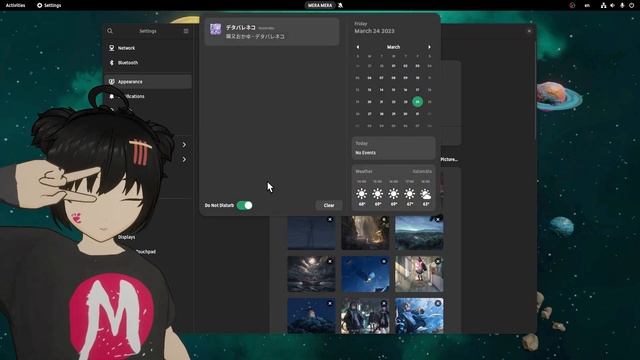Open the Weather forecast panel

pos(393,188)
